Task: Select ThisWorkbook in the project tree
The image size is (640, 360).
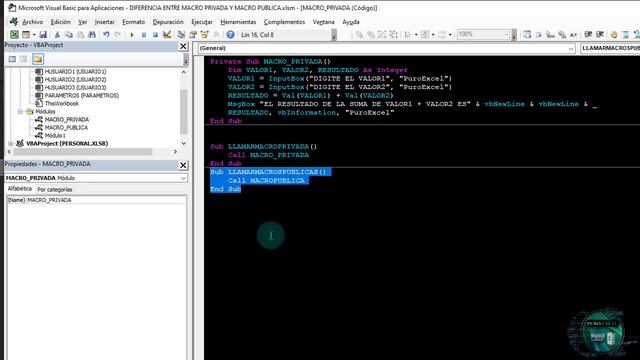Action: [62, 104]
